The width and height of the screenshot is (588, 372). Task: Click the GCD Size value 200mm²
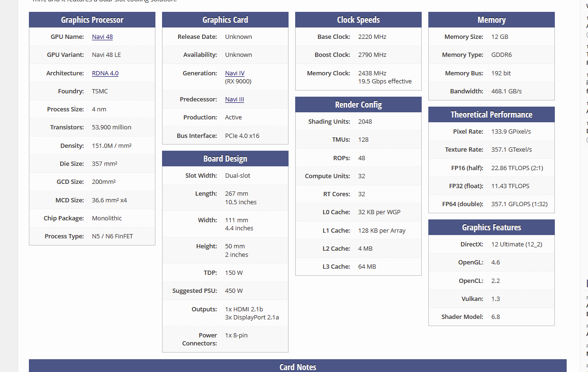tap(104, 181)
